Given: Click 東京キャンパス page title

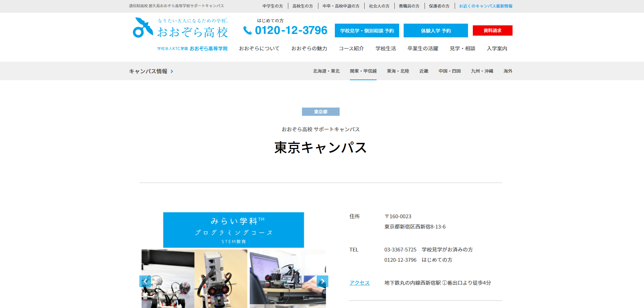Looking at the screenshot, I should 321,147.
